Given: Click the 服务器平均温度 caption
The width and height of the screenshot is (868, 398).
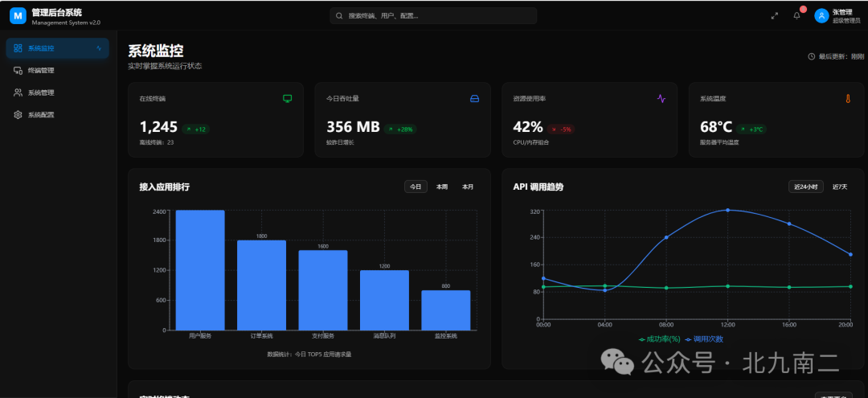Looking at the screenshot, I should click(719, 142).
